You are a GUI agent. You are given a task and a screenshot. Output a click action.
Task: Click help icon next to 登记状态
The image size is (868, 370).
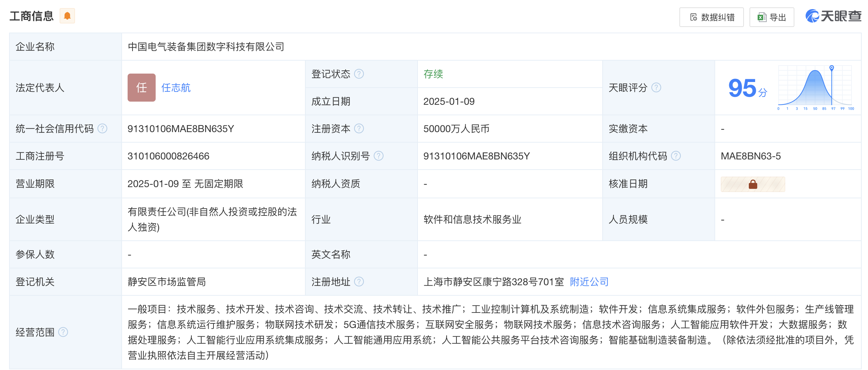pyautogui.click(x=359, y=74)
